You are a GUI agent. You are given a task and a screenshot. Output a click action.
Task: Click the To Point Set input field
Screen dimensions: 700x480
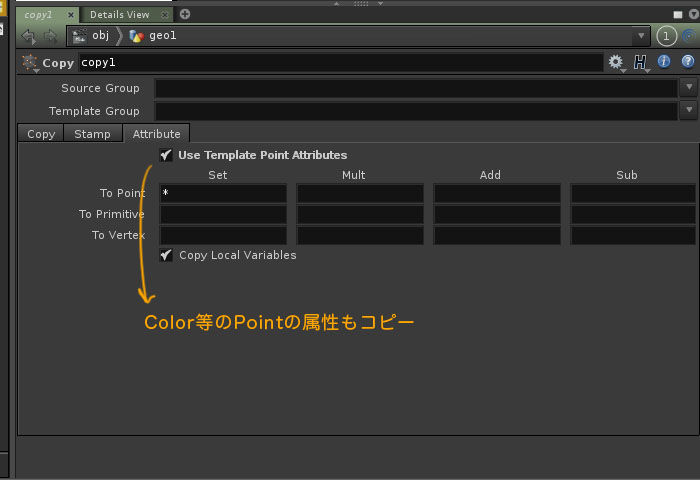pos(223,193)
